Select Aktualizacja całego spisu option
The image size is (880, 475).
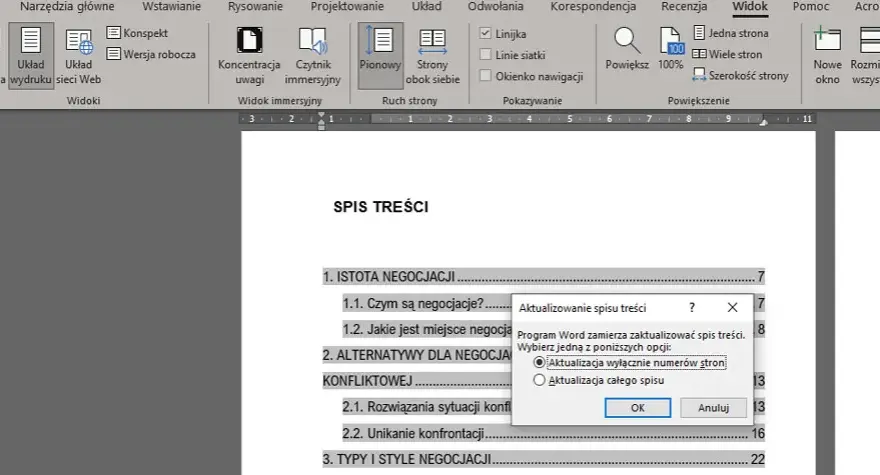click(599, 380)
